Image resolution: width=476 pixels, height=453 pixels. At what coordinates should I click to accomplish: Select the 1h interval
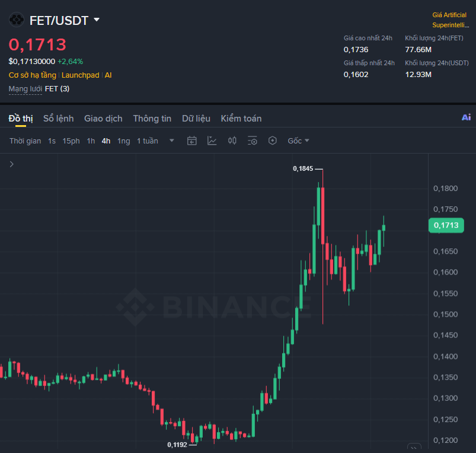(x=91, y=141)
